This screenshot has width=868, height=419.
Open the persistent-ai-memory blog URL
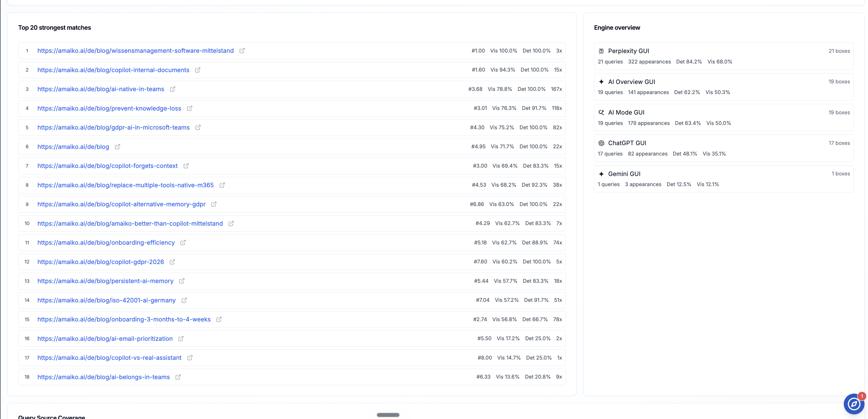point(106,281)
